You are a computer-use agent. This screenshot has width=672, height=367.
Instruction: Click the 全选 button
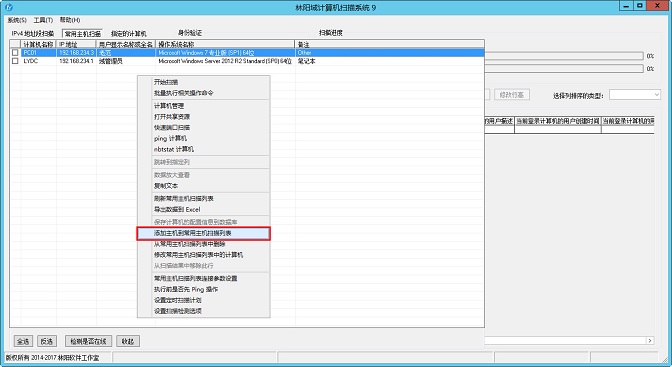[x=23, y=341]
